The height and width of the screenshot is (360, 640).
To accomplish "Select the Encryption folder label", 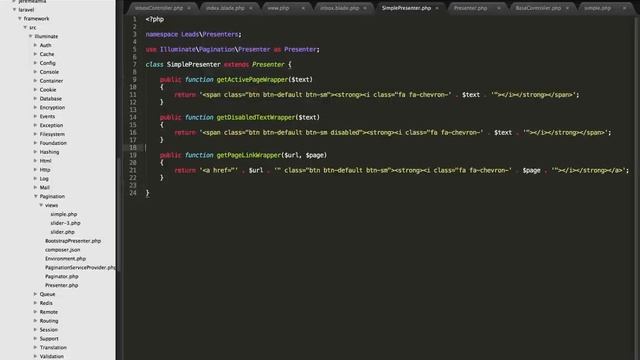I will pos(52,108).
